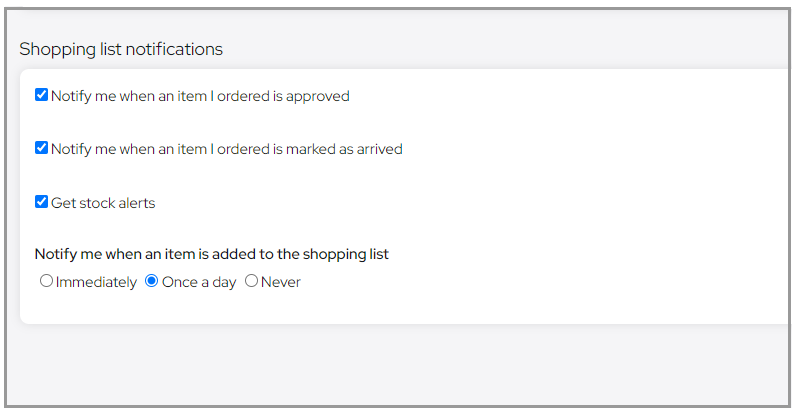792x411 pixels.
Task: Choose the Never radio button
Action: 251,281
